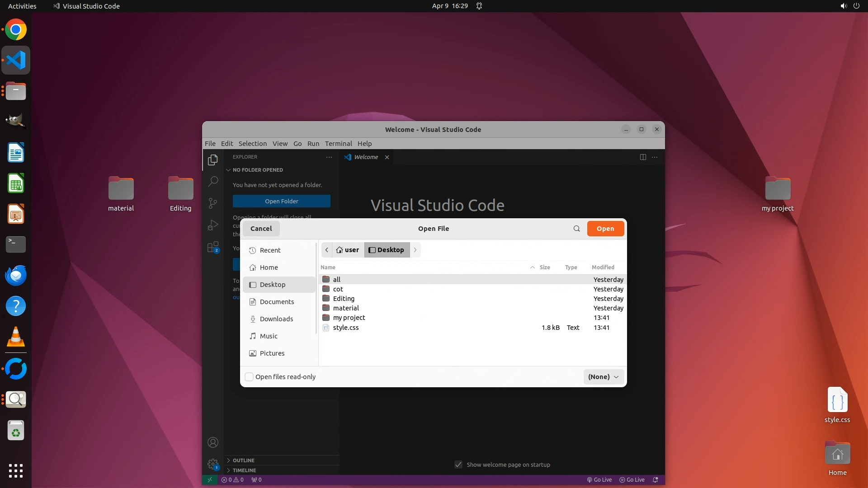The height and width of the screenshot is (488, 868).
Task: Open the Manage gear icon
Action: click(213, 464)
